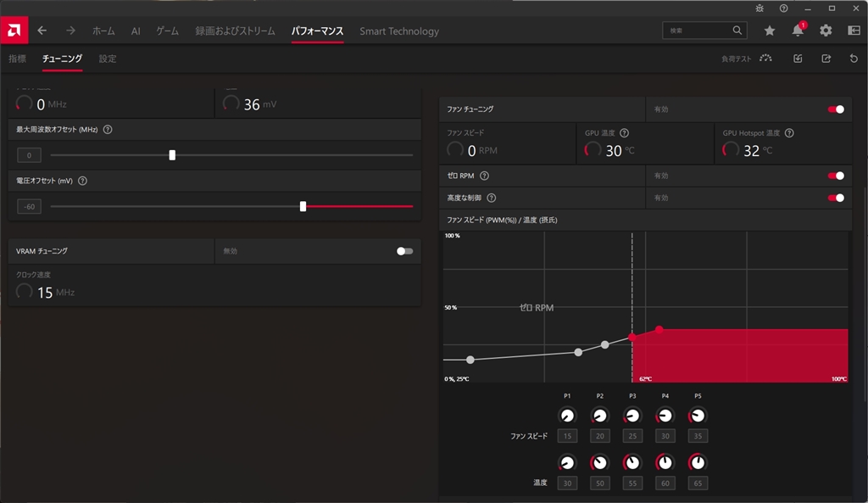868x503 pixels.
Task: Click the bug report icon
Action: [759, 8]
